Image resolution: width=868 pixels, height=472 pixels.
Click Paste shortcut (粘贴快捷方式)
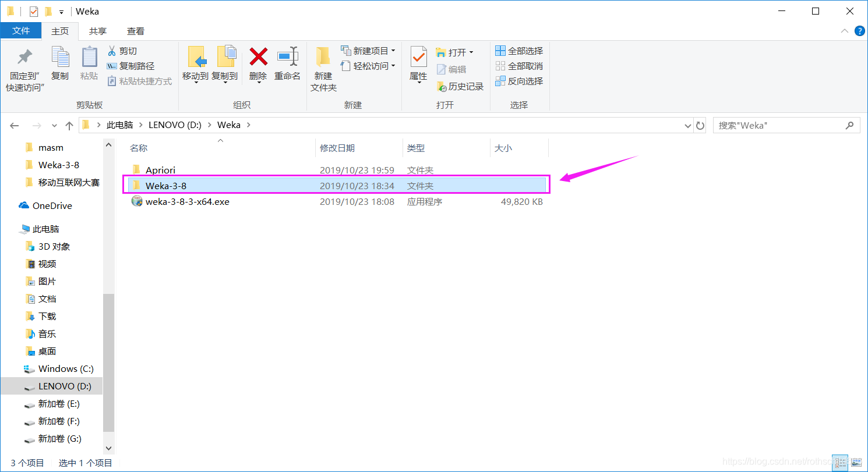tap(139, 81)
